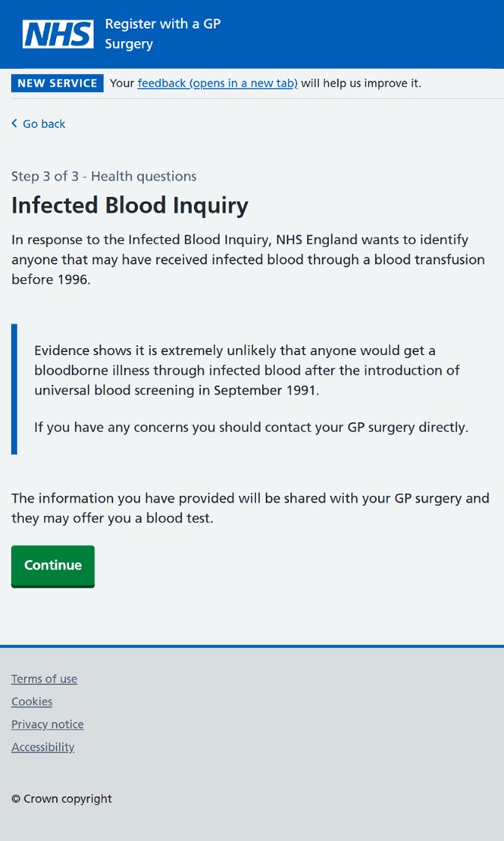504x841 pixels.
Task: Click the text about being offered a blood test
Action: (250, 508)
